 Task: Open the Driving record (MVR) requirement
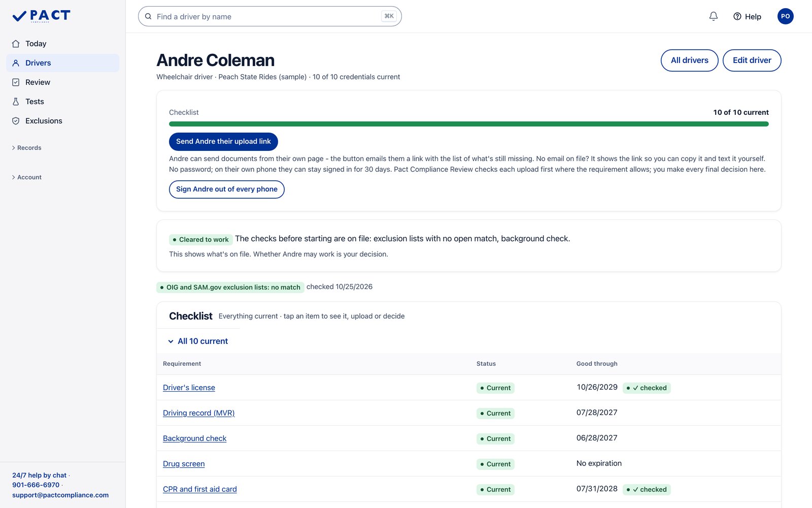click(x=199, y=413)
